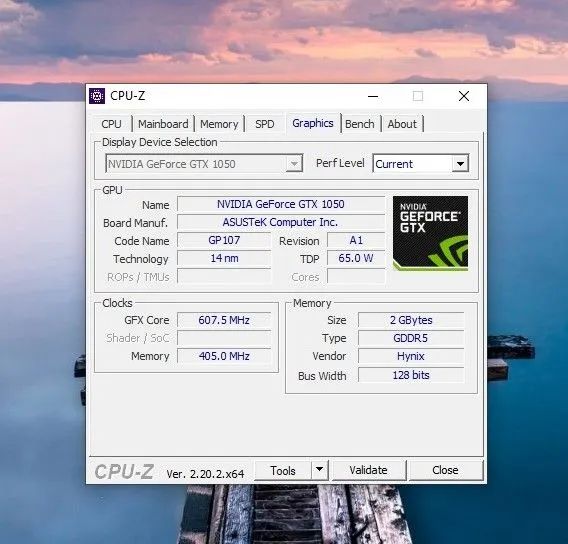Click the empty ROPs / TMUs field
This screenshot has height=544, width=568.
(224, 276)
